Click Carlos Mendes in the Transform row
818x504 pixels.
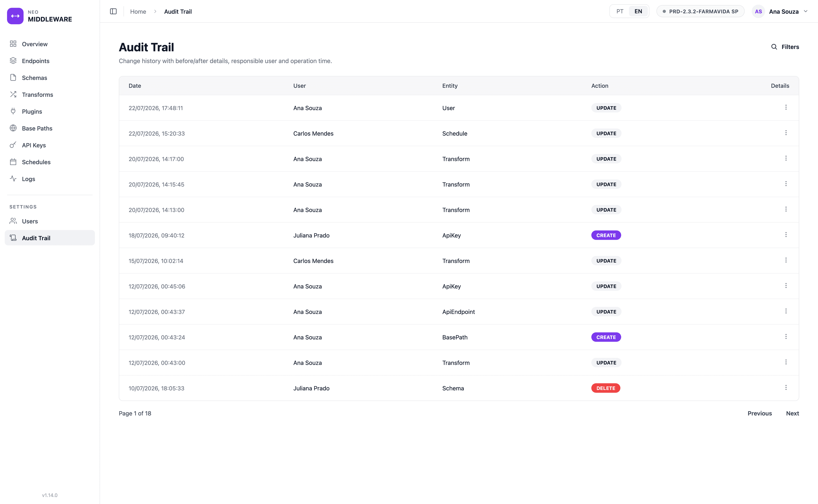coord(313,261)
